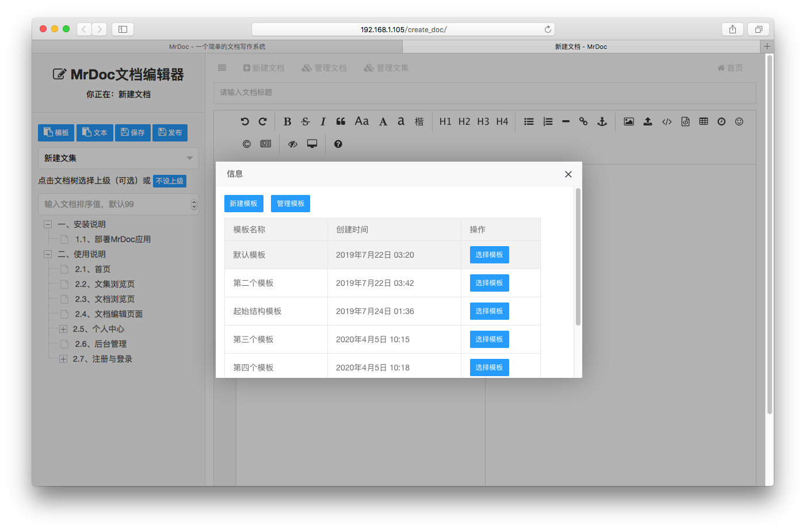Open editor help question mark icon
This screenshot has width=806, height=532.
[338, 144]
